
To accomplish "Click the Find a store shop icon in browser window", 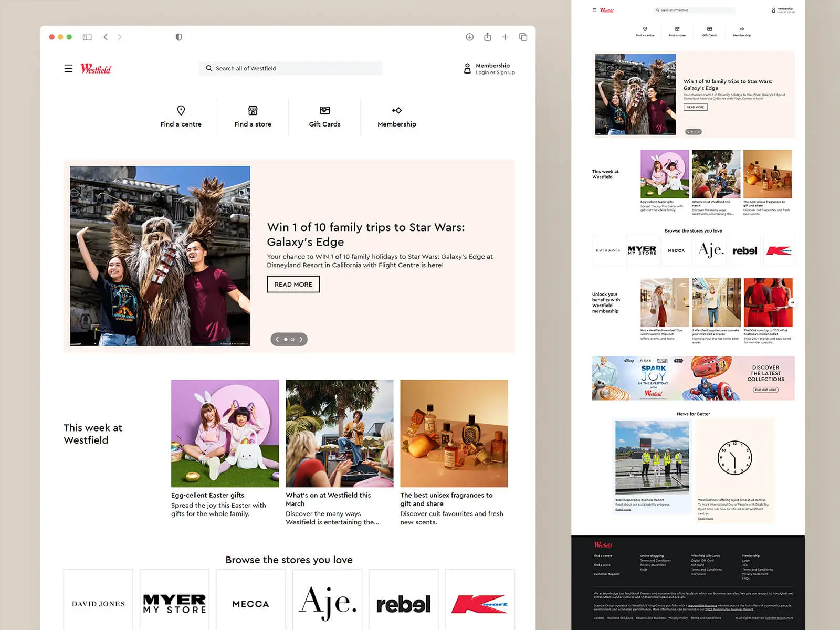I will pos(253,110).
